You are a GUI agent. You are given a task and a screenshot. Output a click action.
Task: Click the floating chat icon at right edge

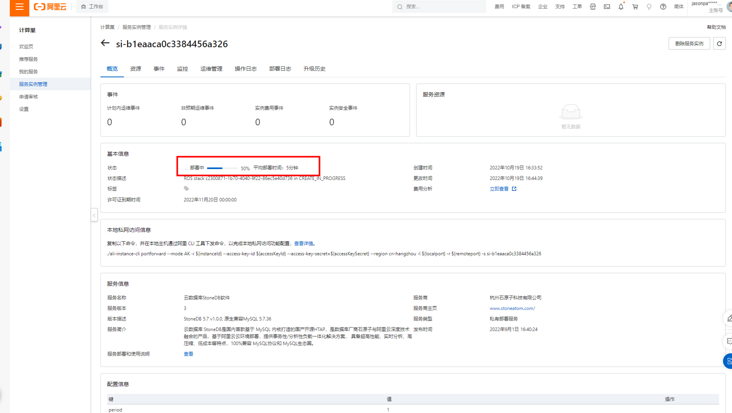[x=729, y=341]
